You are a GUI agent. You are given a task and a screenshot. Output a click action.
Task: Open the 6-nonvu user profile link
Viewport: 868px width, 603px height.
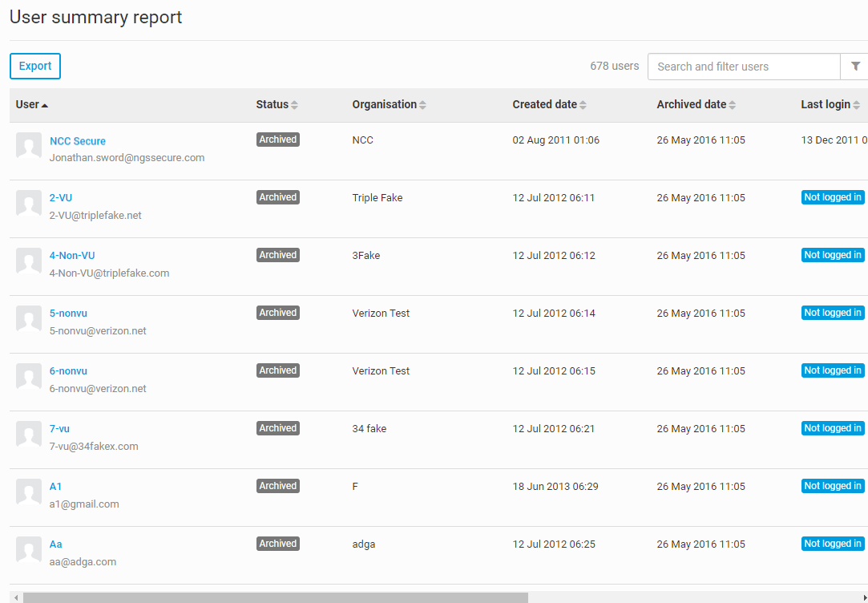coord(68,371)
